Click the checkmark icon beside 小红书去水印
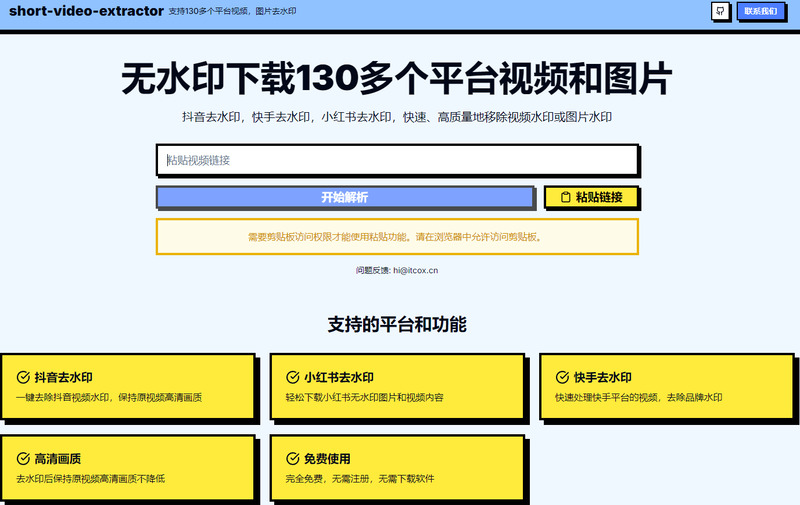800x505 pixels. [x=292, y=377]
